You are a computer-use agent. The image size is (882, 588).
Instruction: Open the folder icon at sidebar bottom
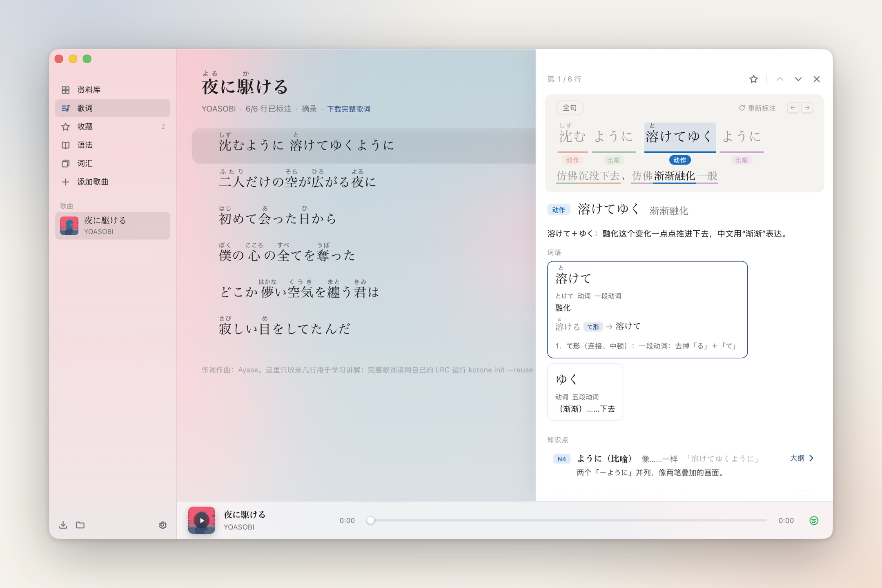[80, 525]
